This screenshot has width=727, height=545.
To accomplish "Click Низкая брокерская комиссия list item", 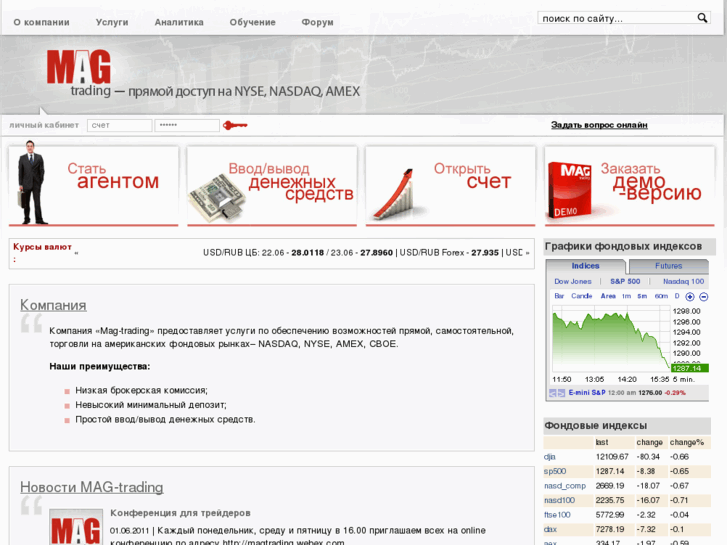I will [141, 391].
